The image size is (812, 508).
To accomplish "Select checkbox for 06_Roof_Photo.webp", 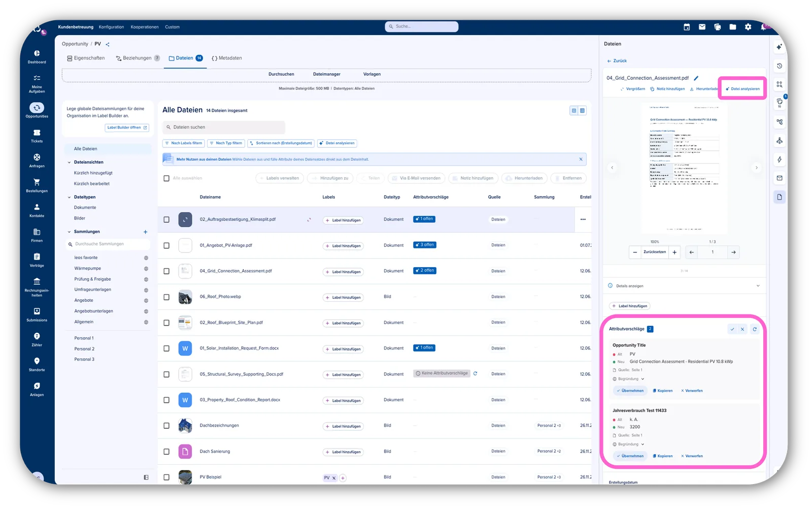I will (x=166, y=297).
